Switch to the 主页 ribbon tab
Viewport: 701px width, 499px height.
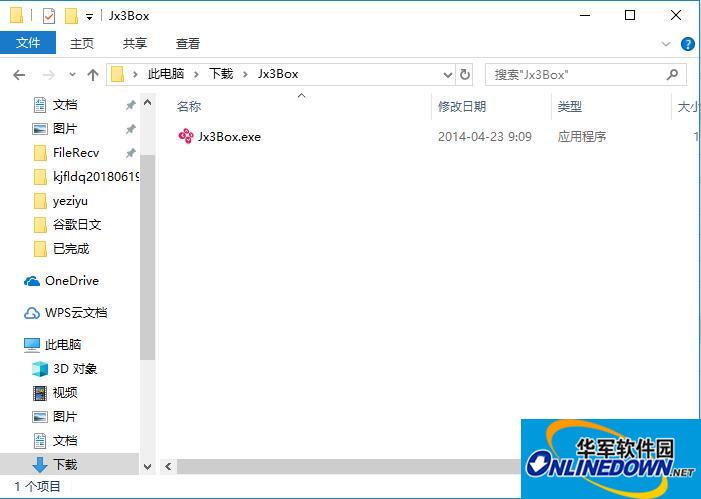82,43
